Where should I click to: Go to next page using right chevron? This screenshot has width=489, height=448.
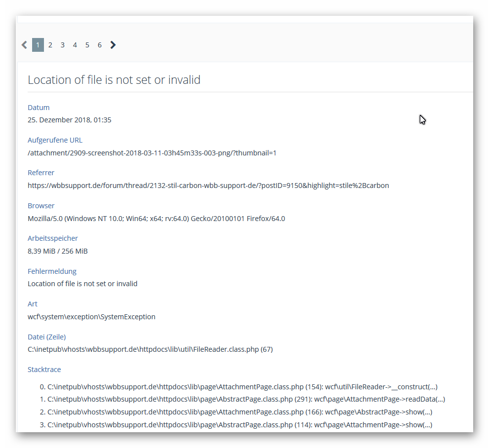click(x=113, y=45)
